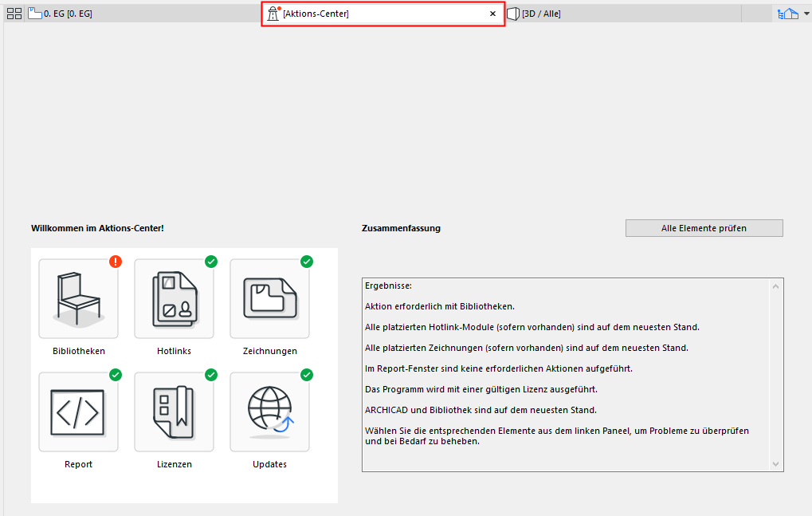Screen dimensions: 812x516
Task: Click the Zusammenfassung heading
Action: point(401,228)
